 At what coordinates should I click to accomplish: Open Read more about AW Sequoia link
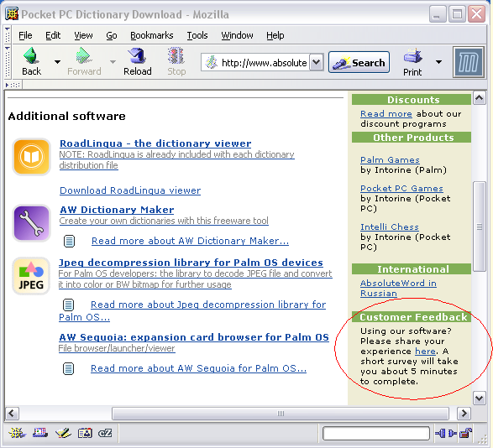pos(198,368)
